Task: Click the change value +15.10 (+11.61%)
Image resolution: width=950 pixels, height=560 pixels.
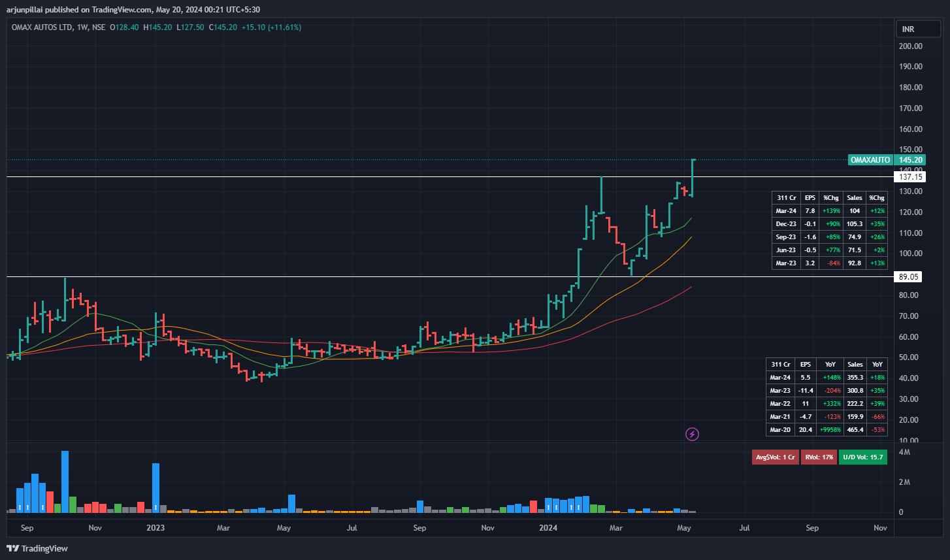Action: (x=271, y=27)
